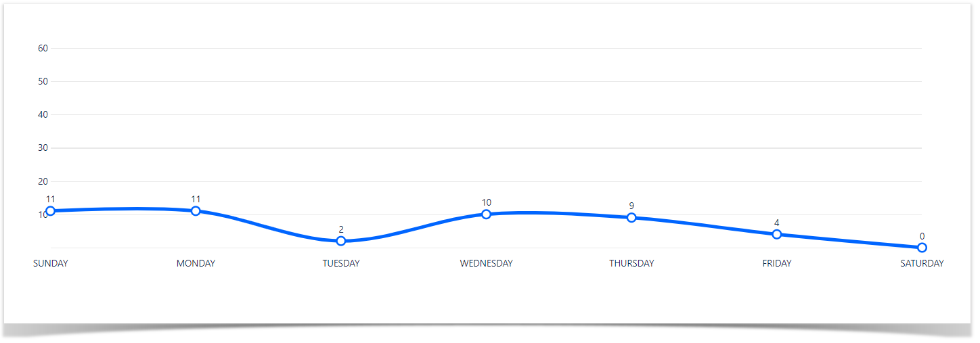Screen dimensions: 980x343
Task: Click the FRIDAY axis label
Action: point(777,263)
